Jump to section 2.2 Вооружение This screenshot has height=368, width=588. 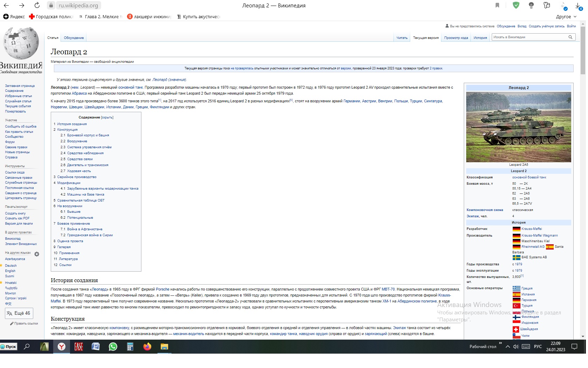pyautogui.click(x=77, y=141)
